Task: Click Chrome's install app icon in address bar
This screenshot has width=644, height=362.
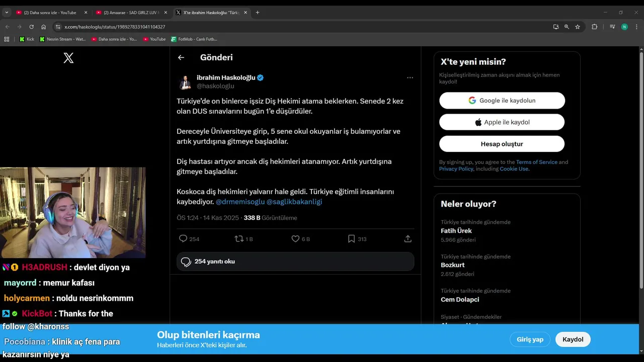Action: click(556, 27)
